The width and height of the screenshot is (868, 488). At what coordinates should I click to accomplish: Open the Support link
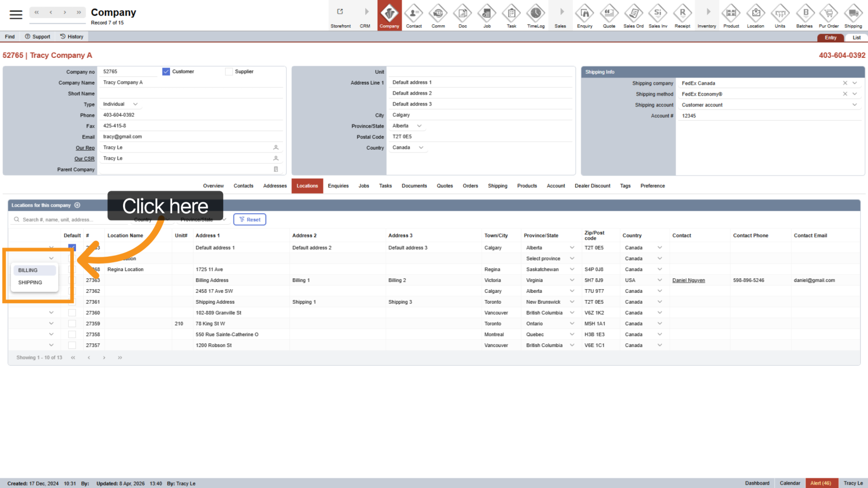point(38,37)
